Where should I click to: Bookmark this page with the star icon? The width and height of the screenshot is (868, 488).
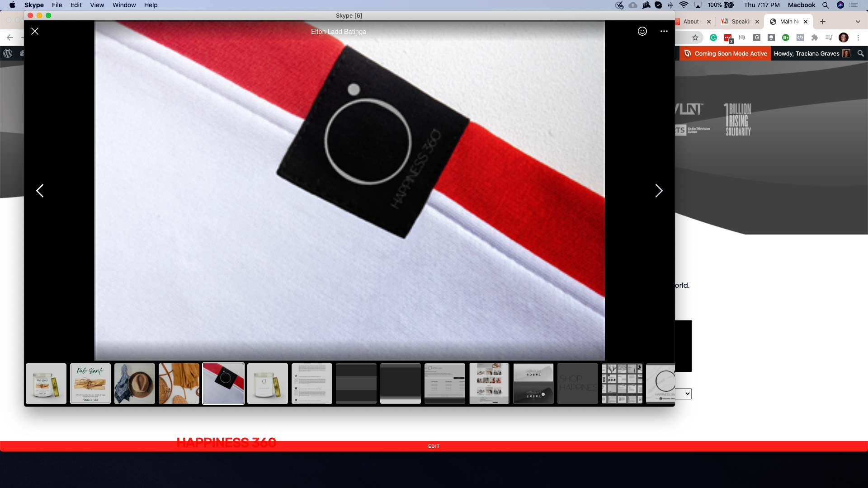pyautogui.click(x=695, y=38)
